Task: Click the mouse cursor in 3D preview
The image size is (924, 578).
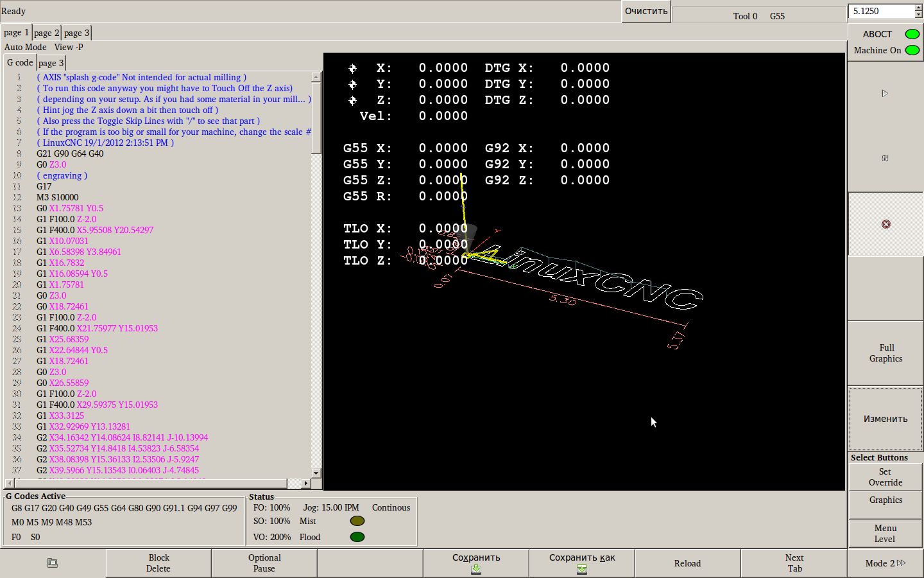Action: tap(653, 422)
